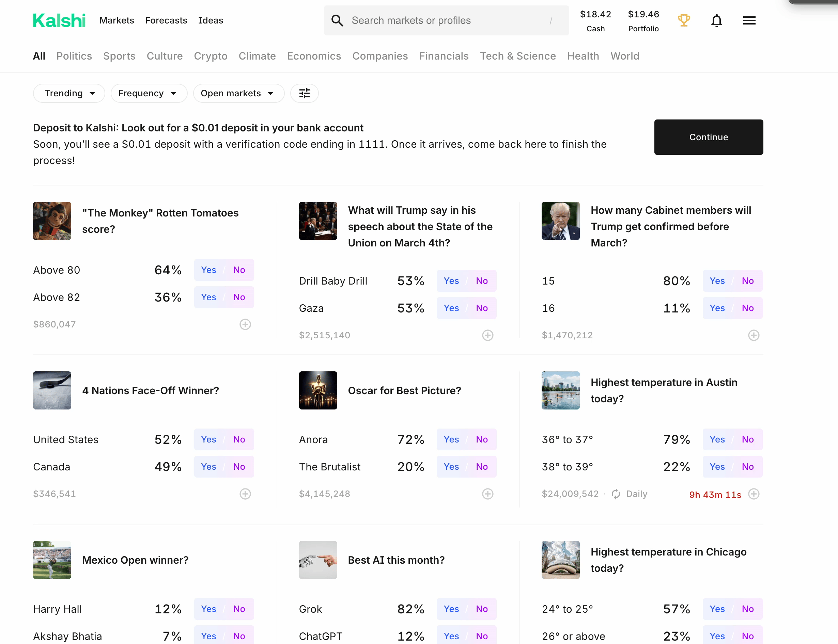Open the advanced filters sliders icon
The height and width of the screenshot is (644, 838).
[304, 93]
